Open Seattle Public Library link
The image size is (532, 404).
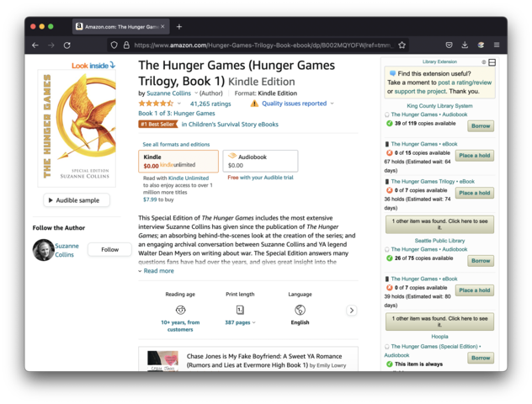(439, 241)
